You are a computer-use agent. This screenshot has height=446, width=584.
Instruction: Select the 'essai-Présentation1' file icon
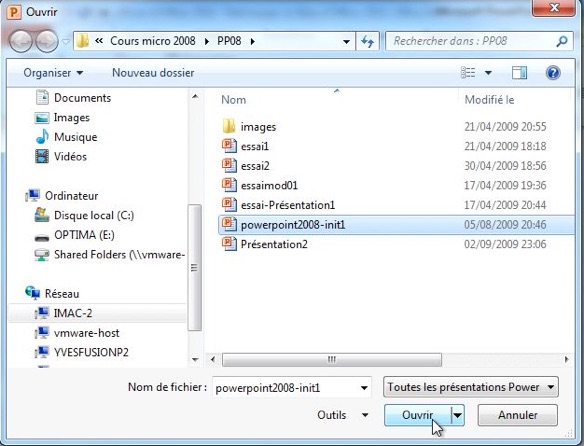tap(229, 205)
